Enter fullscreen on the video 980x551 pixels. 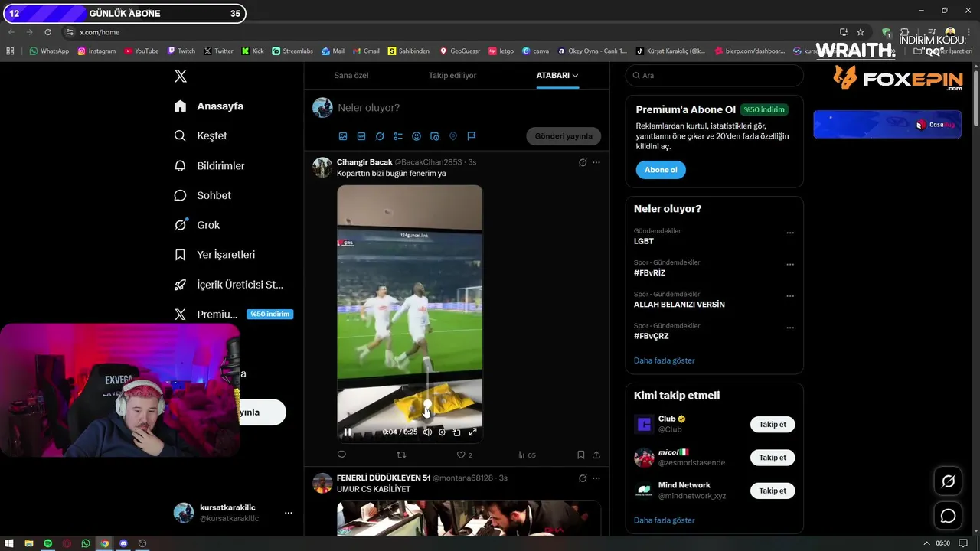tap(472, 432)
